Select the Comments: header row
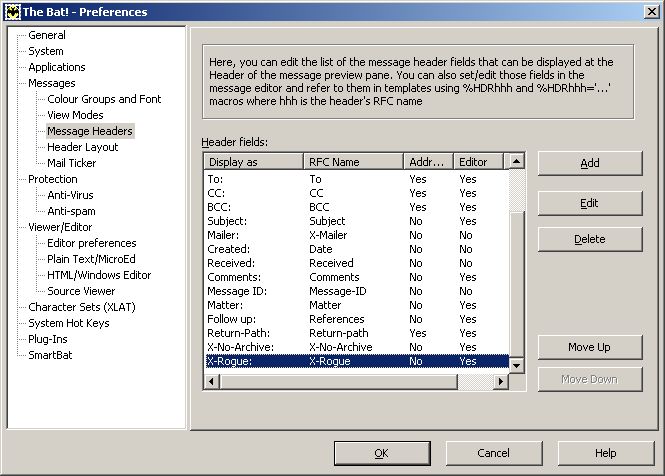The image size is (665, 476). [x=357, y=277]
